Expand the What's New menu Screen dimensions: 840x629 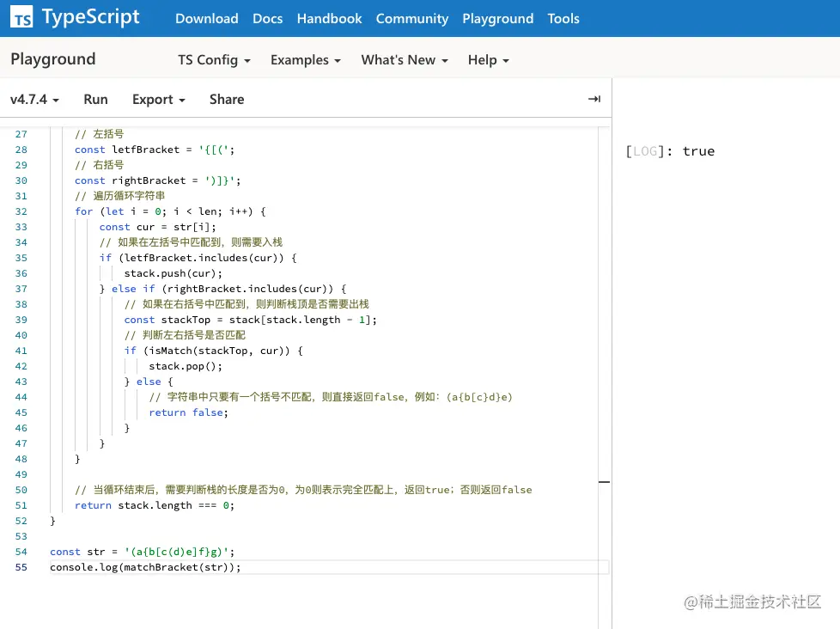coord(405,60)
